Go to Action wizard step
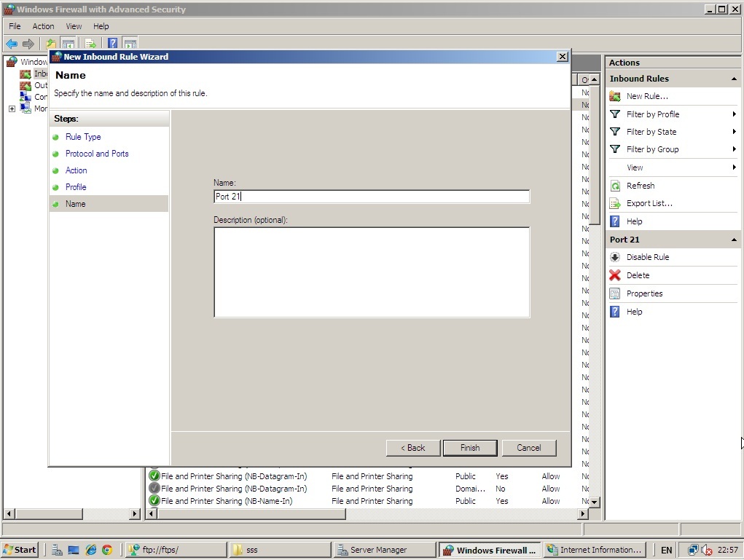This screenshot has width=744, height=560. [76, 170]
